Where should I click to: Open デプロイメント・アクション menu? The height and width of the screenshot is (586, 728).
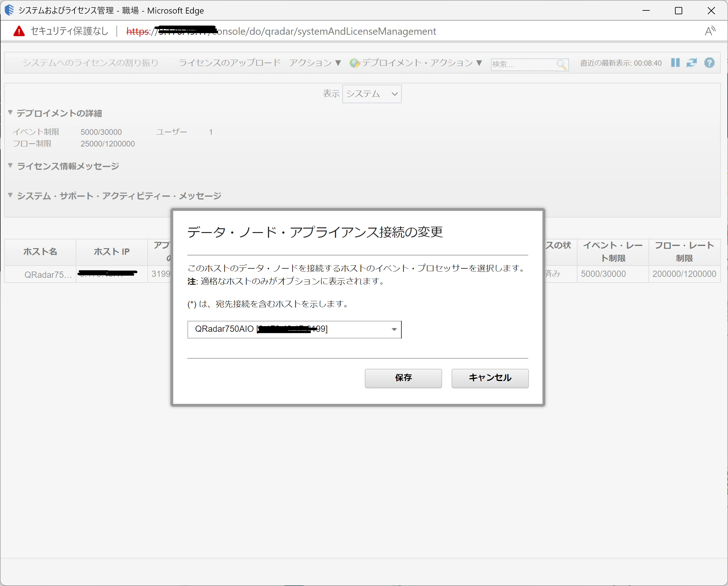(x=422, y=63)
